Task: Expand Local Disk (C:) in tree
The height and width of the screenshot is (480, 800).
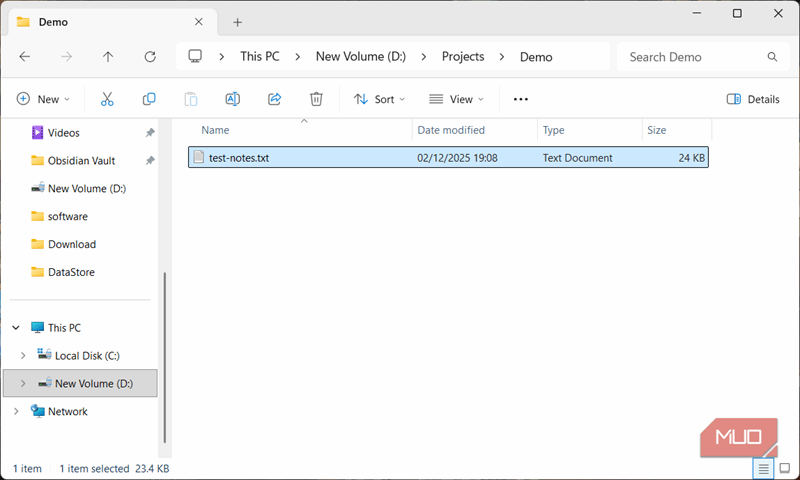Action: point(23,355)
